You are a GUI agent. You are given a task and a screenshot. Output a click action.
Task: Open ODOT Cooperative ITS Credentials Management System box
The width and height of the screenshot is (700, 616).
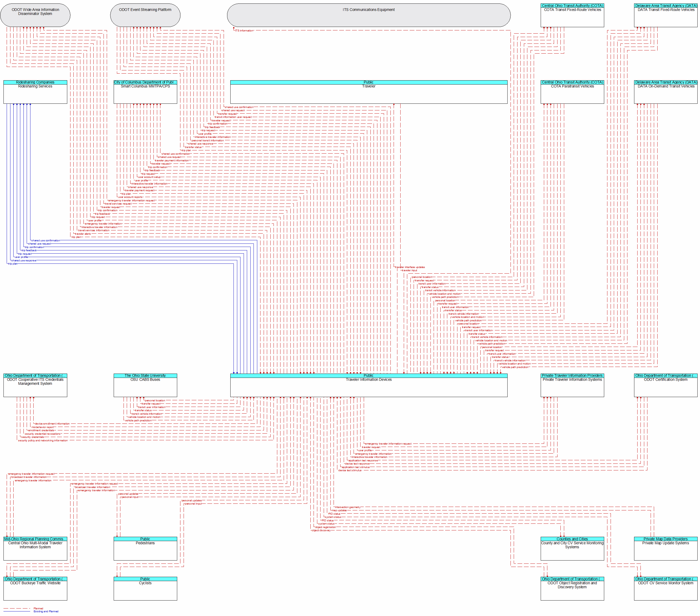35,385
